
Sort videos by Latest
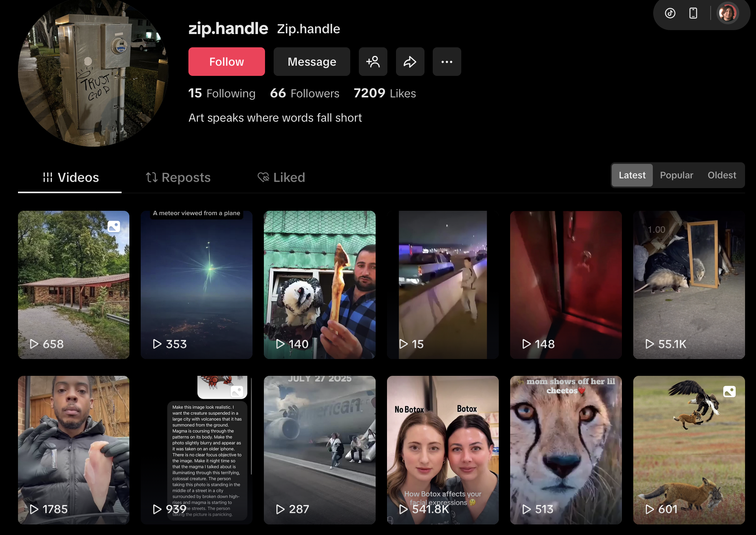(632, 175)
